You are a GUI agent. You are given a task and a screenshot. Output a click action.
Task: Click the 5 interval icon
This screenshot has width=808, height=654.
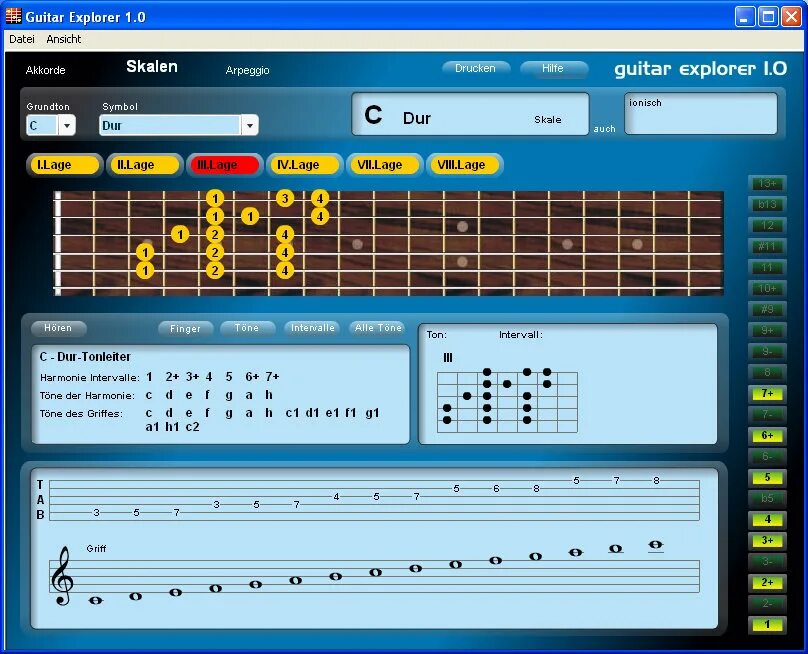pos(766,477)
